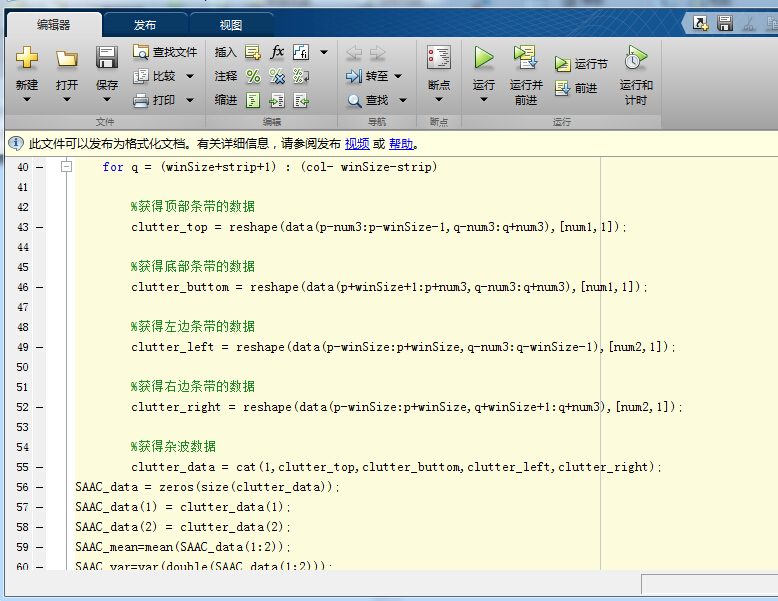Screen dimensions: 778x601
Task: Click the clutter_data cat line 55
Action: click(396, 467)
